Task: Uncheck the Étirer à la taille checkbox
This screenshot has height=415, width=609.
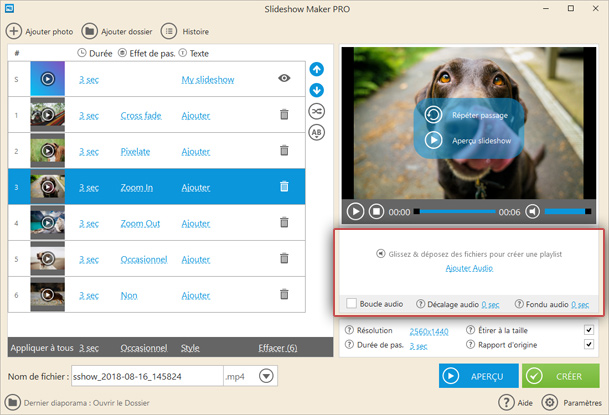Action: 589,330
